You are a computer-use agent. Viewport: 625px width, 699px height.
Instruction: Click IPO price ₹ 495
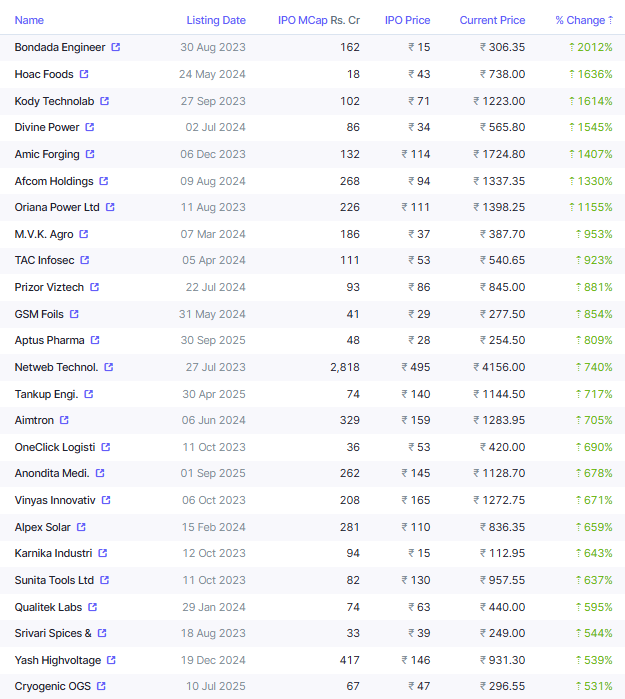[416, 367]
